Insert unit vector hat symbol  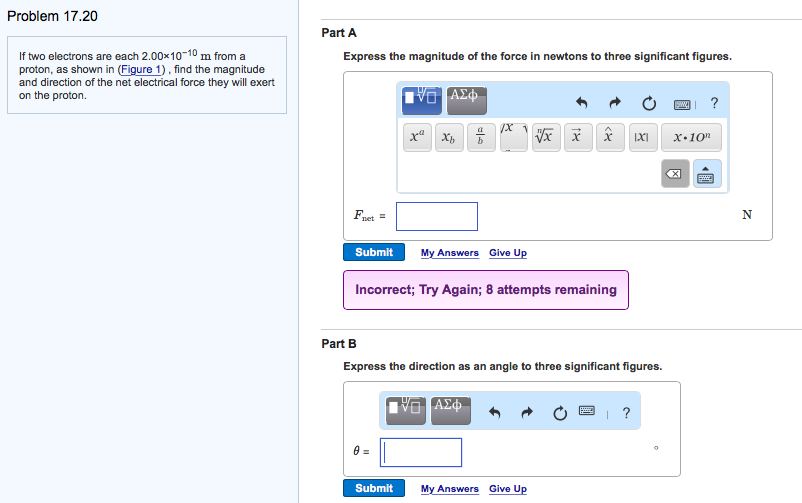coord(606,139)
